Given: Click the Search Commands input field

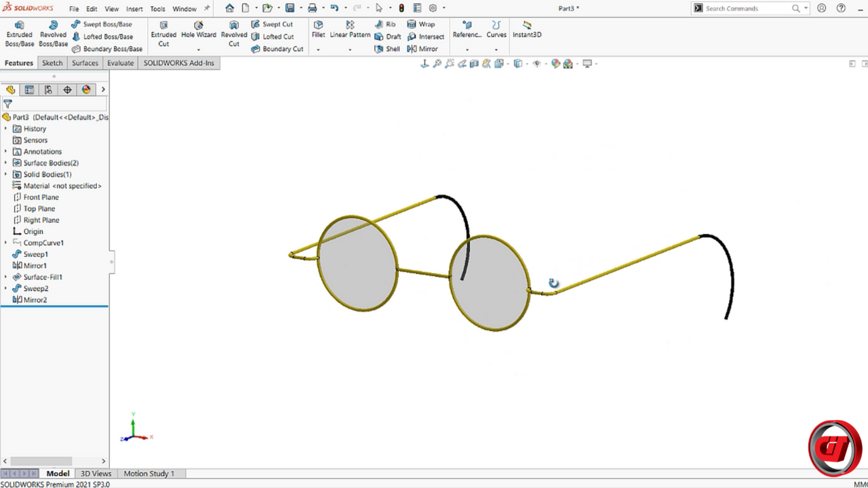Looking at the screenshot, I should pyautogui.click(x=747, y=8).
